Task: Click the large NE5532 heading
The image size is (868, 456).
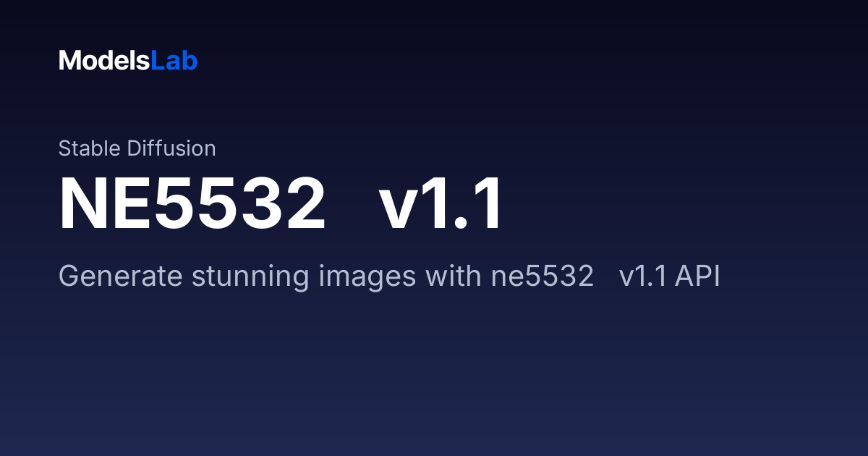Action: [x=192, y=206]
